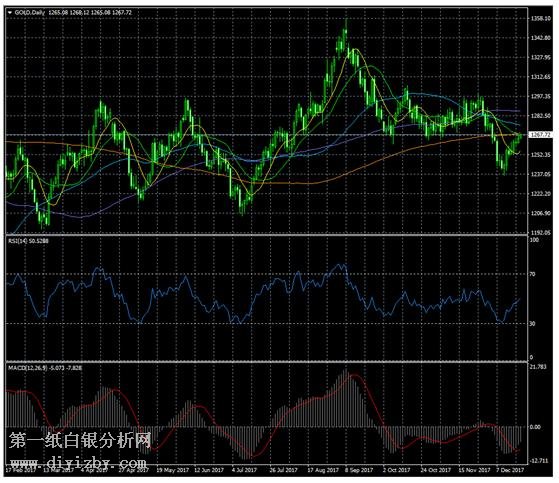Click price level 1342.80 on axis

tap(541, 38)
